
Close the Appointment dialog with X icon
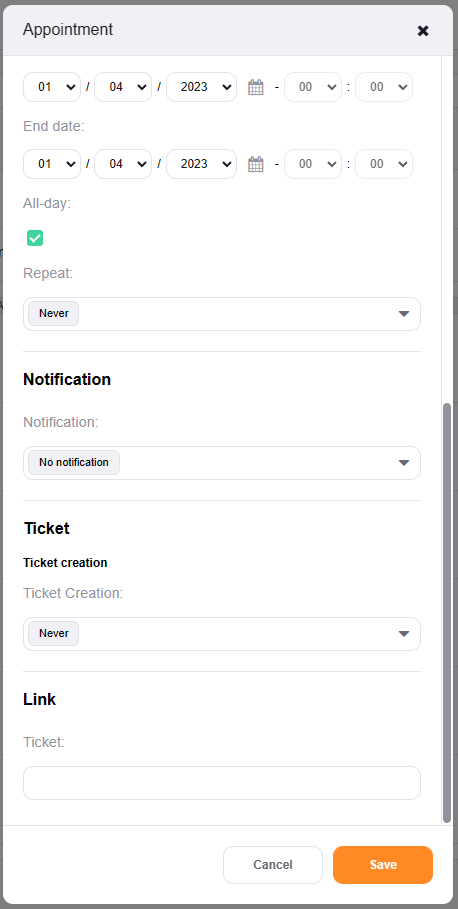click(423, 31)
